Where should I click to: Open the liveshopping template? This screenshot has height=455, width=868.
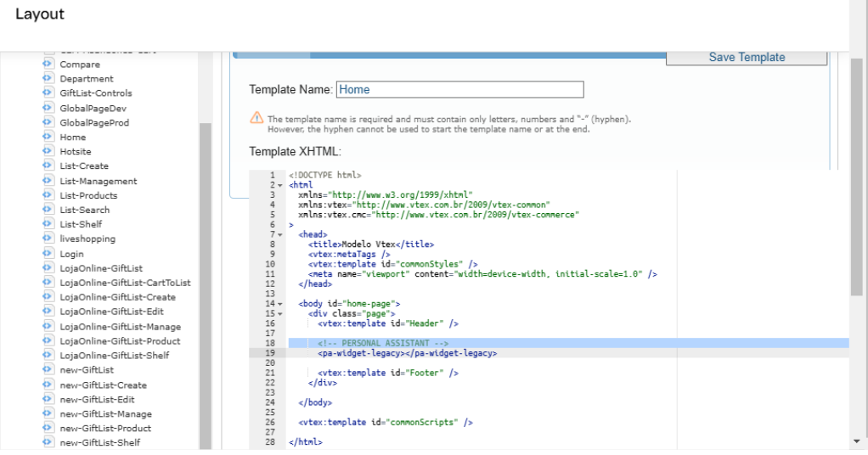(87, 239)
